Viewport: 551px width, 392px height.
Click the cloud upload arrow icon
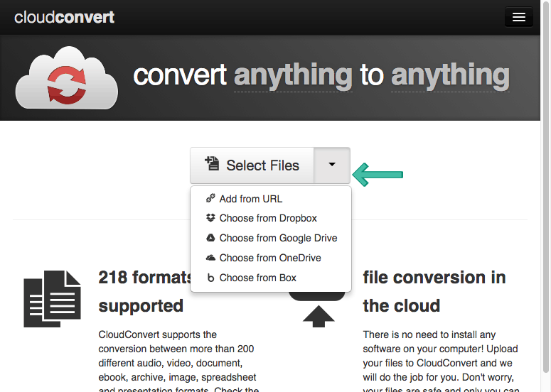(319, 310)
